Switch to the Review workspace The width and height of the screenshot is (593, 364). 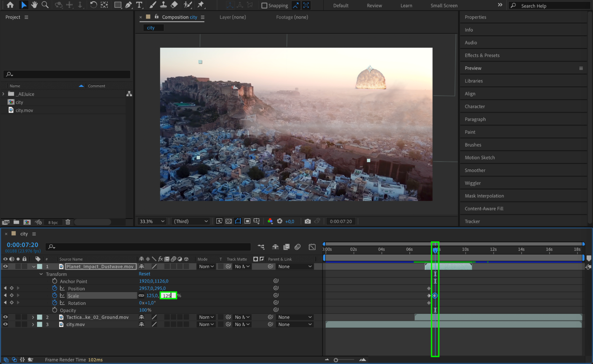pyautogui.click(x=374, y=6)
